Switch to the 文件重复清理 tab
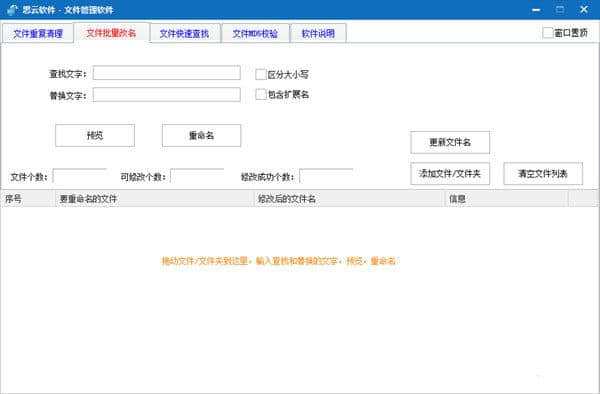The image size is (600, 394). tap(38, 34)
